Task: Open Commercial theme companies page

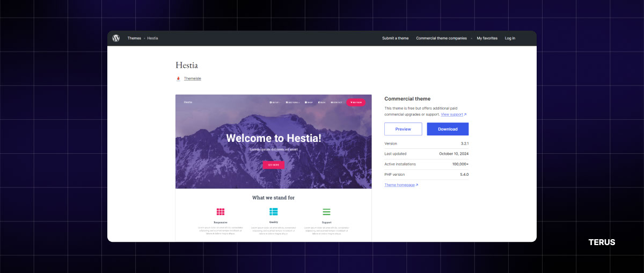Action: [442, 38]
